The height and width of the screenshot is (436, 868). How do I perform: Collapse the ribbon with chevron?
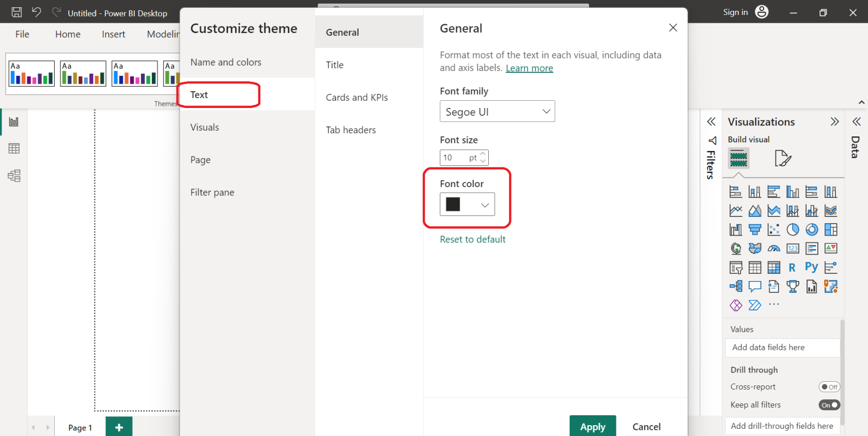pyautogui.click(x=861, y=102)
